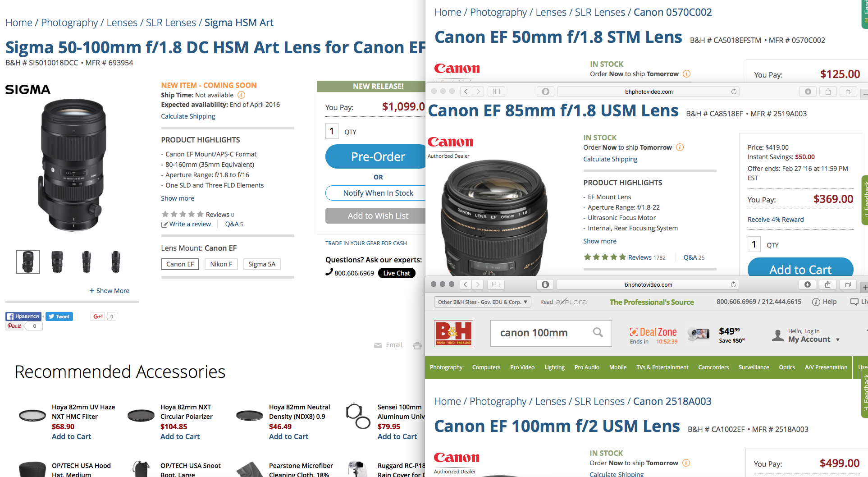Reload the bottom bhphotovideo.com page
Image resolution: width=868 pixels, height=477 pixels.
click(x=733, y=284)
